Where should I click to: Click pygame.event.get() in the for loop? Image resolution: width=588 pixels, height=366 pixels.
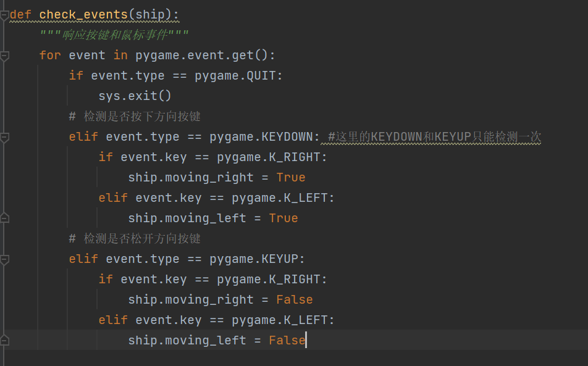pyautogui.click(x=205, y=55)
